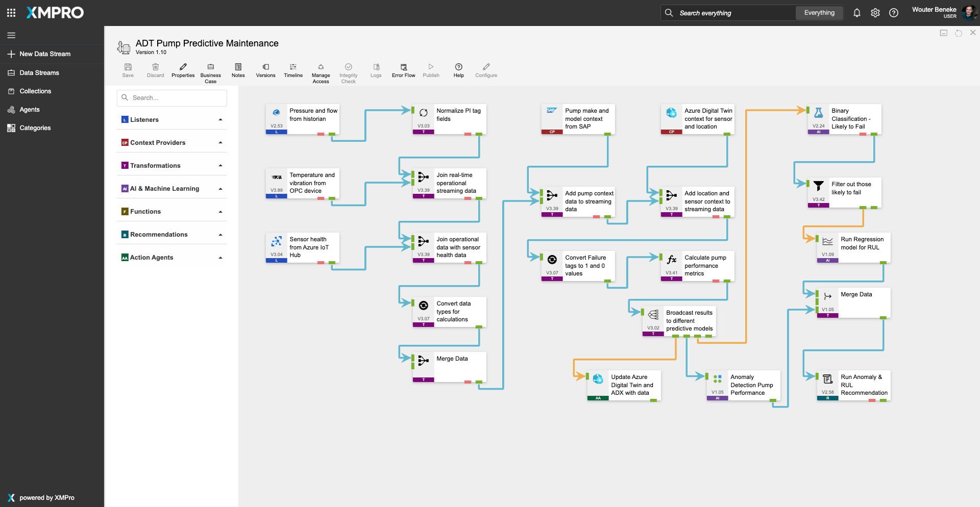This screenshot has height=507, width=980.
Task: Open the settings gear in header
Action: (875, 13)
